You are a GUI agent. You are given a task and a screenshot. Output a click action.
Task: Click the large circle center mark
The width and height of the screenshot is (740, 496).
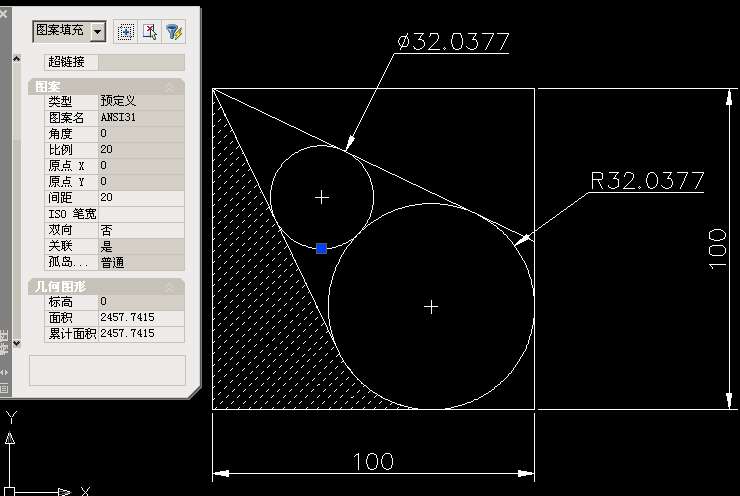point(431,307)
